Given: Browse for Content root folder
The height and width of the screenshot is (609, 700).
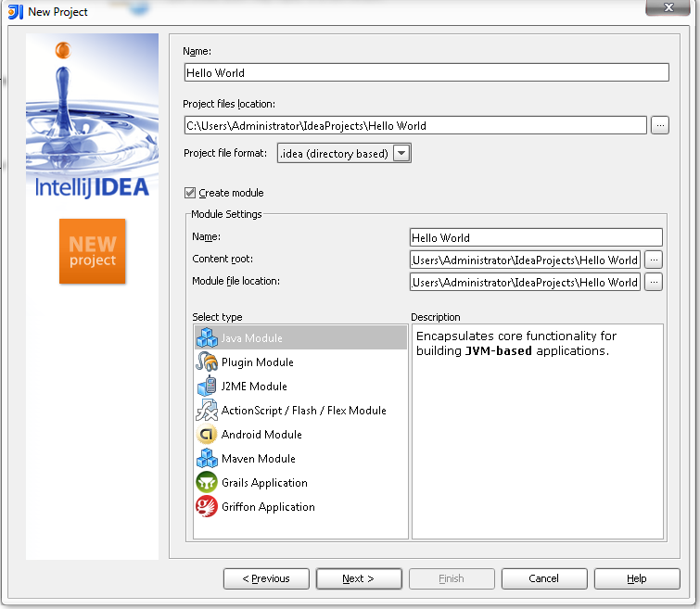Looking at the screenshot, I should tap(654, 260).
